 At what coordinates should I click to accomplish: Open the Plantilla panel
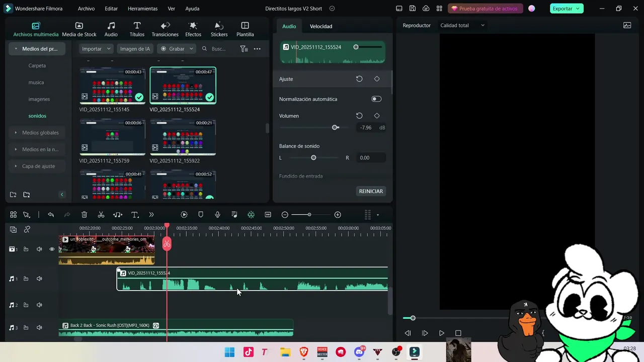tap(245, 30)
